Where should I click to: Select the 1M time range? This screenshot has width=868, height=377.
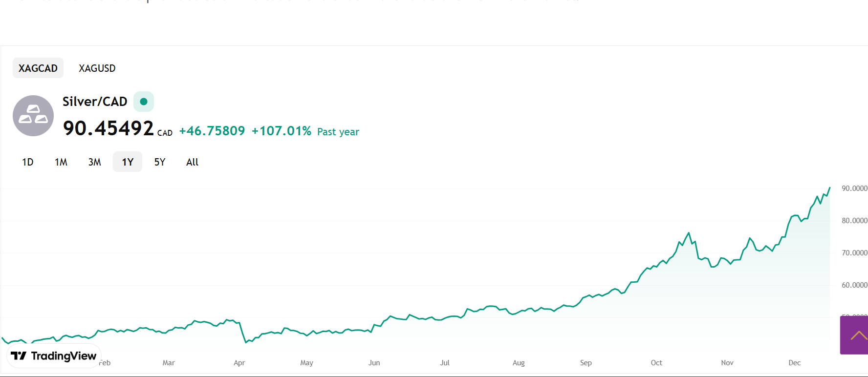click(61, 162)
